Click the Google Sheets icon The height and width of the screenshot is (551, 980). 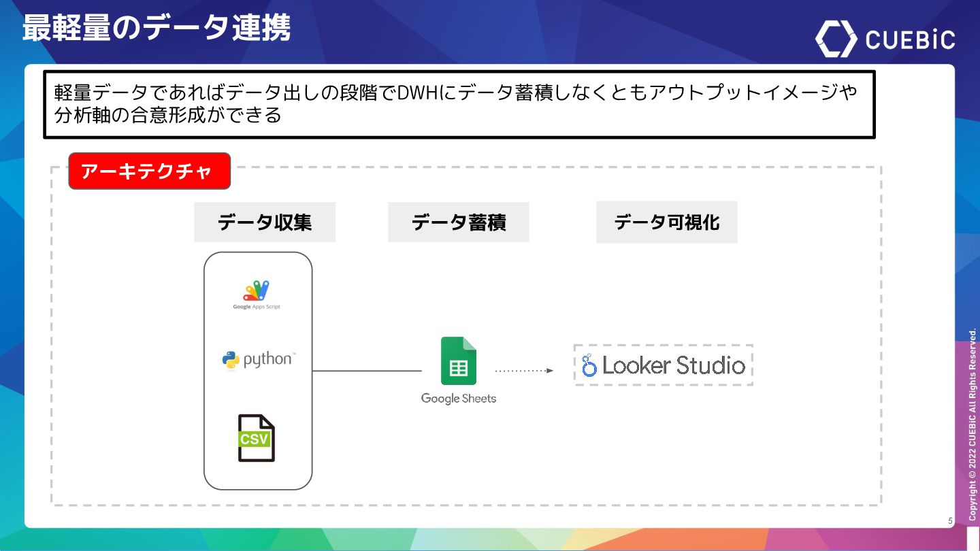coord(459,361)
